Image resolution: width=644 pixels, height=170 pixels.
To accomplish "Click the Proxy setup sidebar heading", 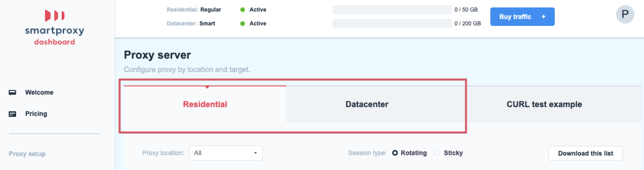I will (x=27, y=154).
